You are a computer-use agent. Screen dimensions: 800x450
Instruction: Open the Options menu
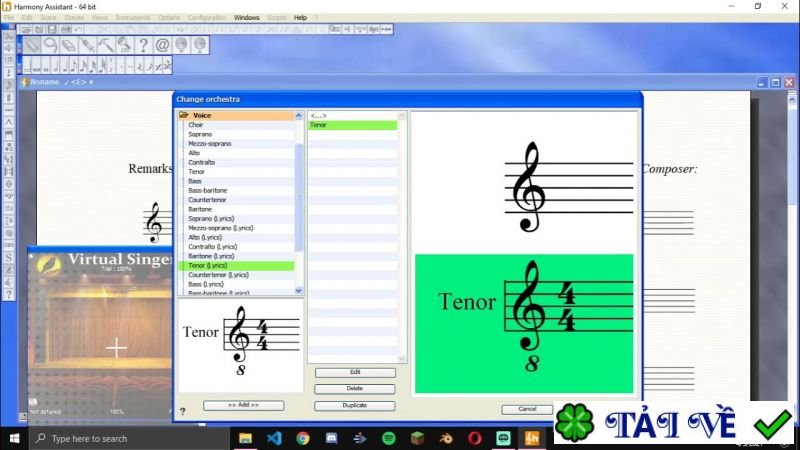tap(168, 17)
